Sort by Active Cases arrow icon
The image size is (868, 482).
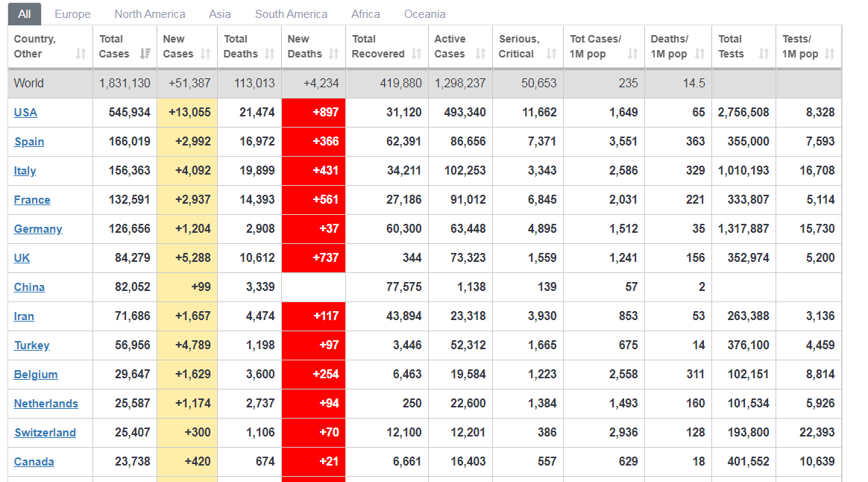[x=480, y=54]
